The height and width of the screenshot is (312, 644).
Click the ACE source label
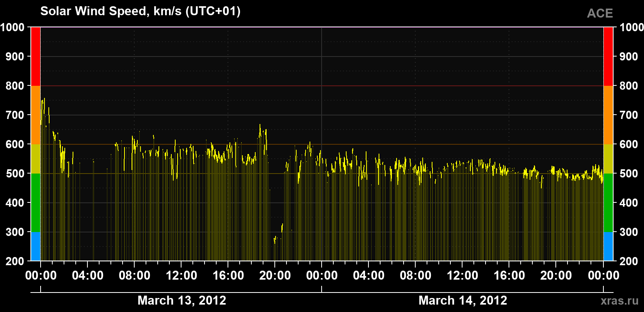[600, 13]
